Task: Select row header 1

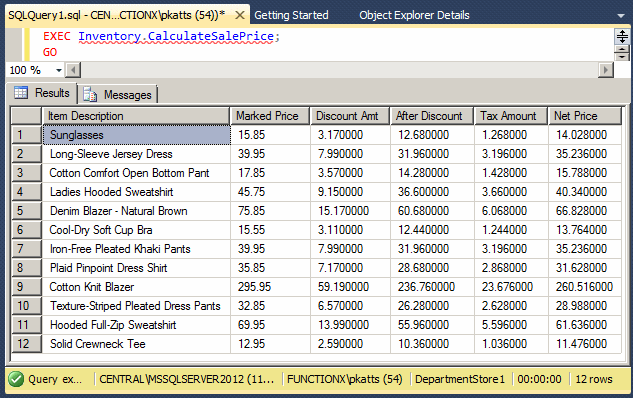Action: click(26, 135)
